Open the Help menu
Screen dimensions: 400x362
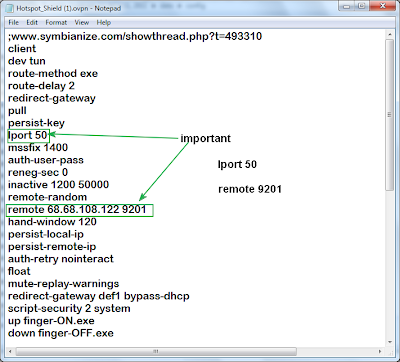[x=104, y=23]
